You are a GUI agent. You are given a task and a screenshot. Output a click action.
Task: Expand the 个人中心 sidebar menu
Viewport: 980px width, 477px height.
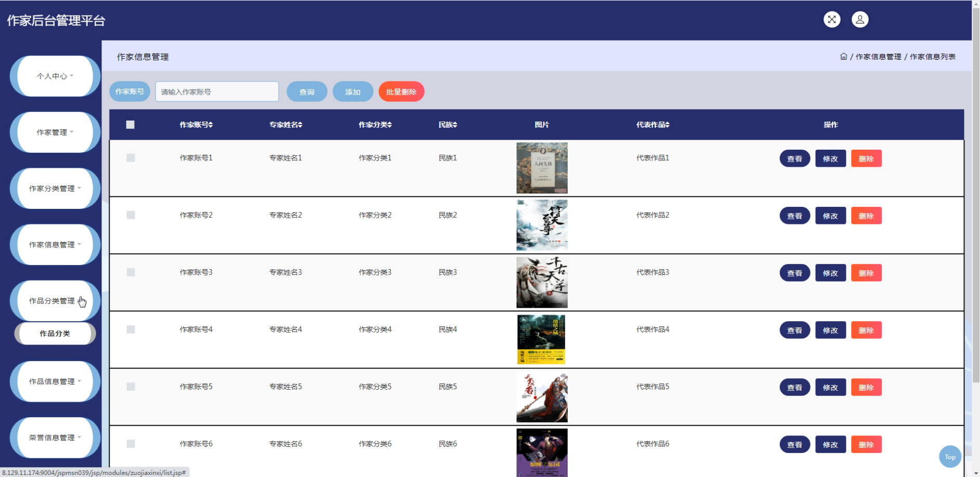55,76
